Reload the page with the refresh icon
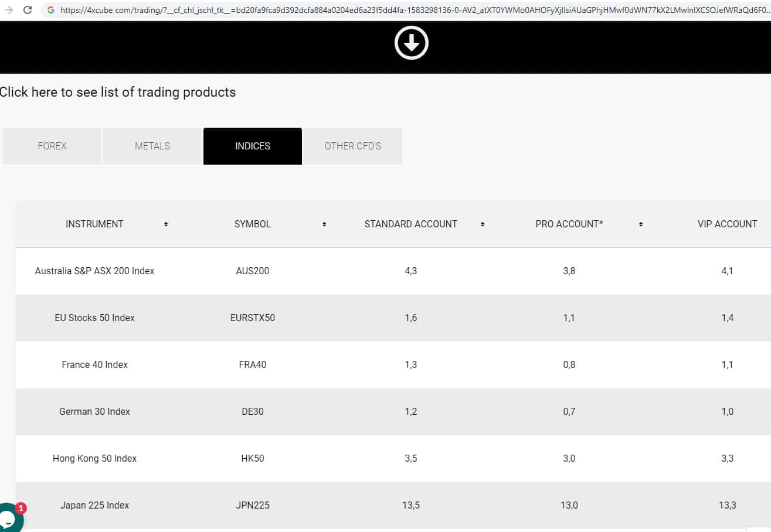 [x=27, y=10]
